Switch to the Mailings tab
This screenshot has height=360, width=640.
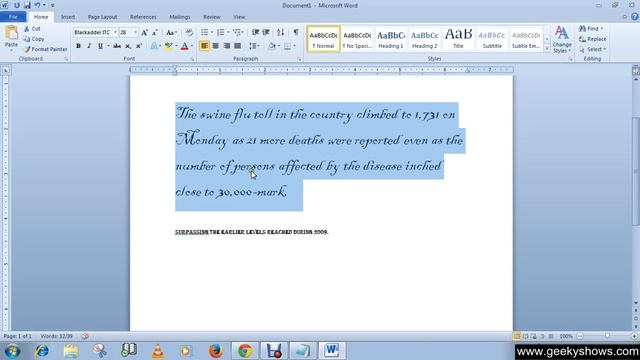(x=180, y=17)
